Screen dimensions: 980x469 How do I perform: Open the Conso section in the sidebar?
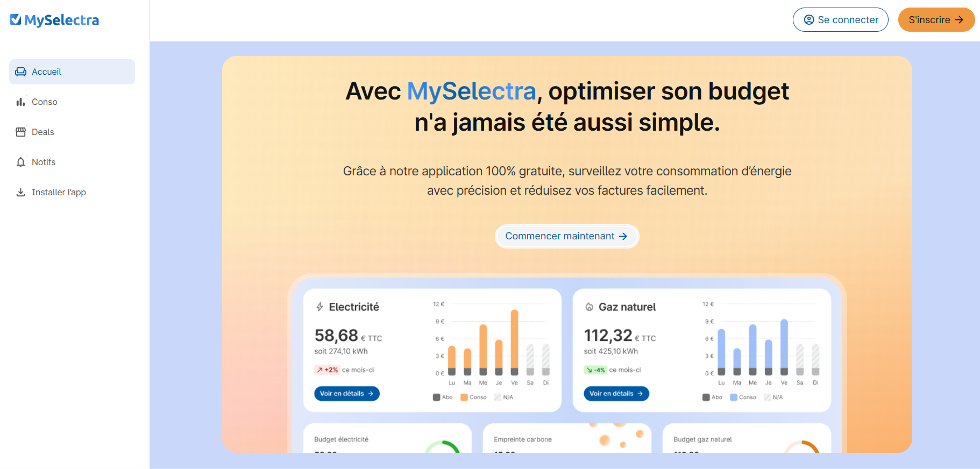click(44, 102)
